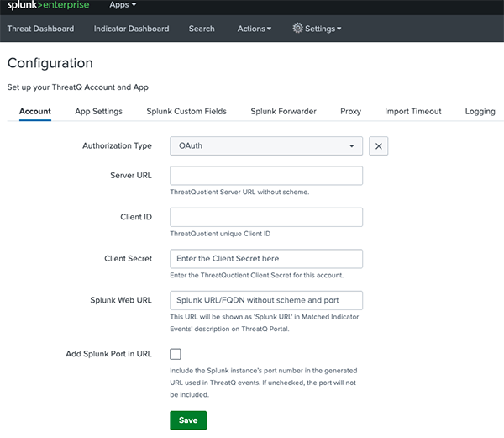Click 'ThreatQuotient unique Client ID' hint text
Viewport: 504px width, 438px height.
click(x=220, y=234)
